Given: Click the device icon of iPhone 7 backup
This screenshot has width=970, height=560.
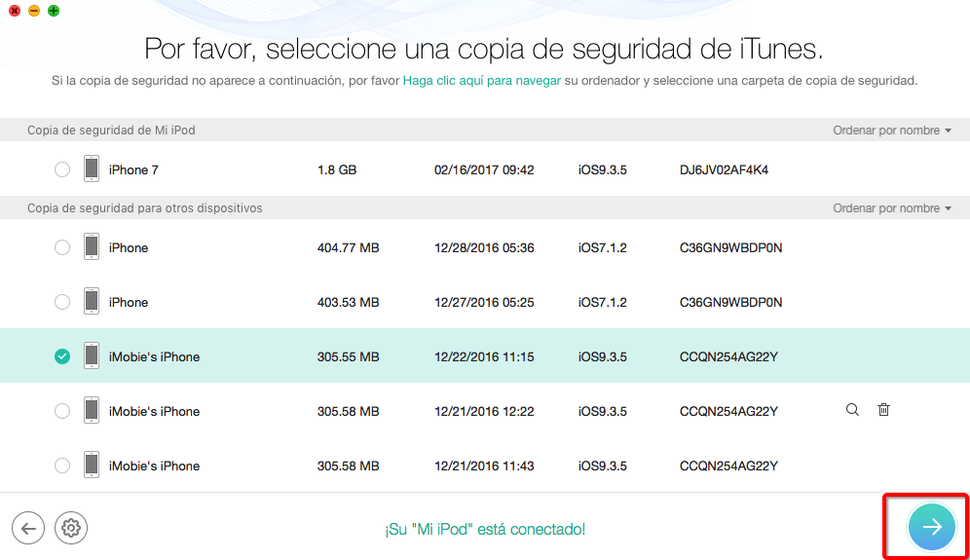Looking at the screenshot, I should click(92, 168).
